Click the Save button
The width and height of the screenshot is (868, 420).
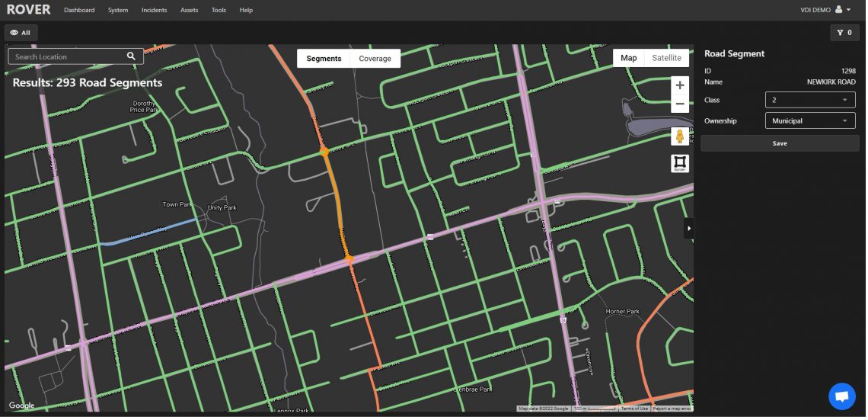coord(780,143)
